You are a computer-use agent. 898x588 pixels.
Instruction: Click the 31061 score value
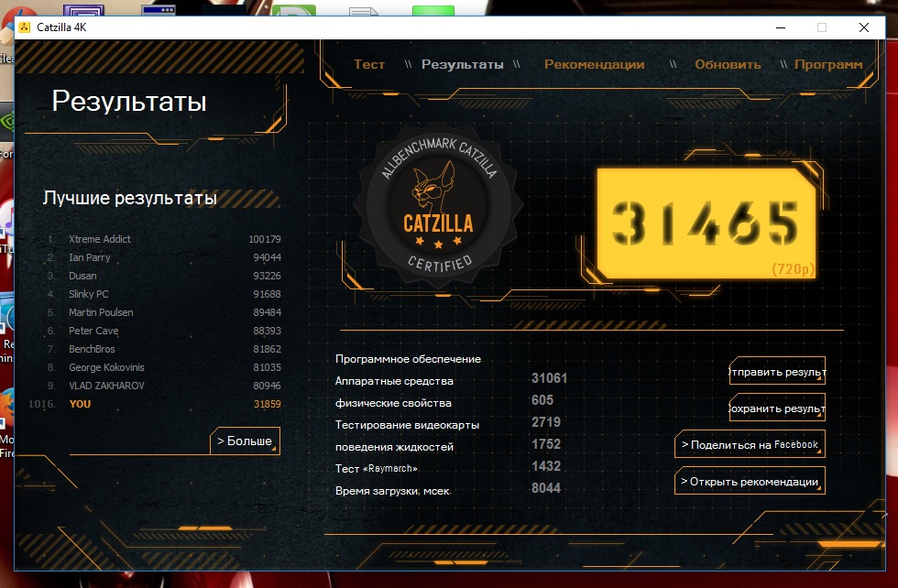[x=549, y=378]
